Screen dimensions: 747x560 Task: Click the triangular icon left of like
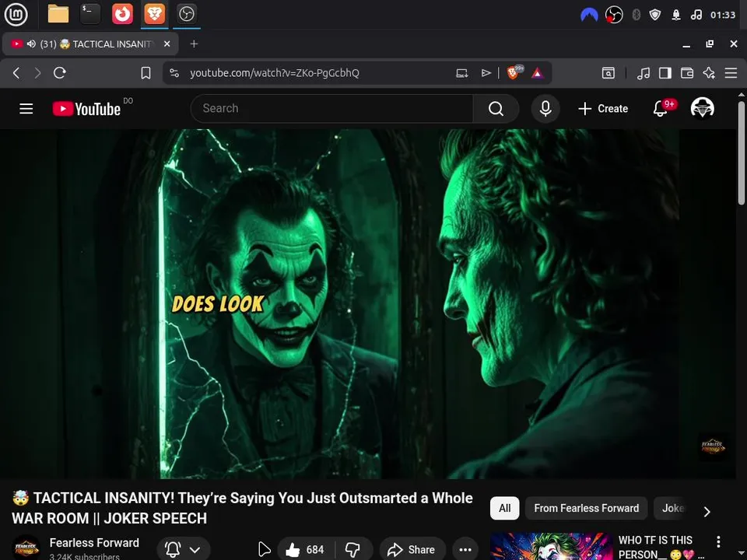[x=264, y=550]
